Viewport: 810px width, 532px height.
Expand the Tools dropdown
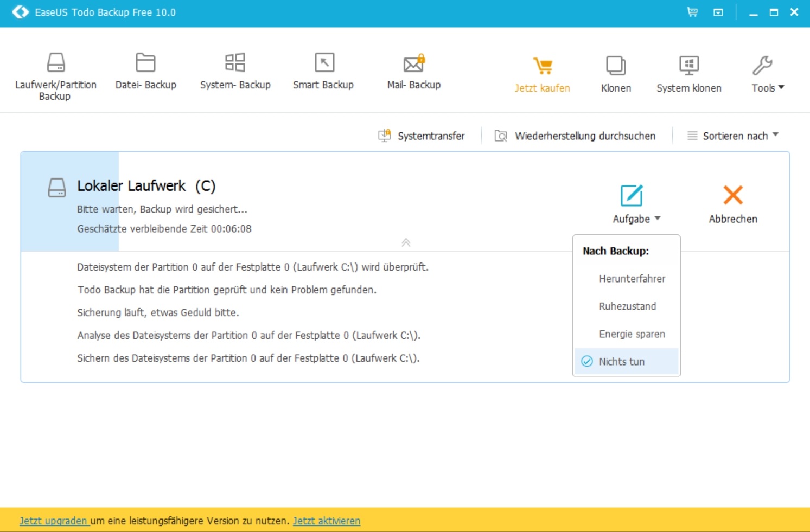767,74
